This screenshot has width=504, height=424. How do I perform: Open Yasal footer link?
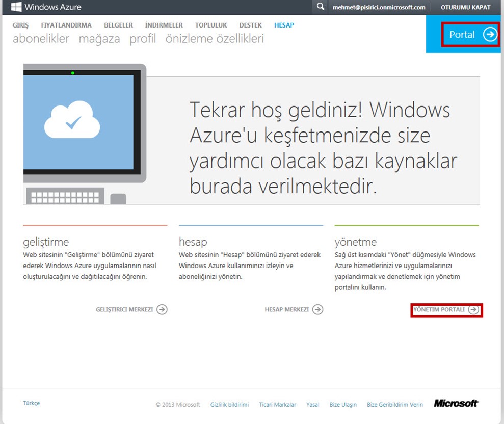pyautogui.click(x=312, y=405)
